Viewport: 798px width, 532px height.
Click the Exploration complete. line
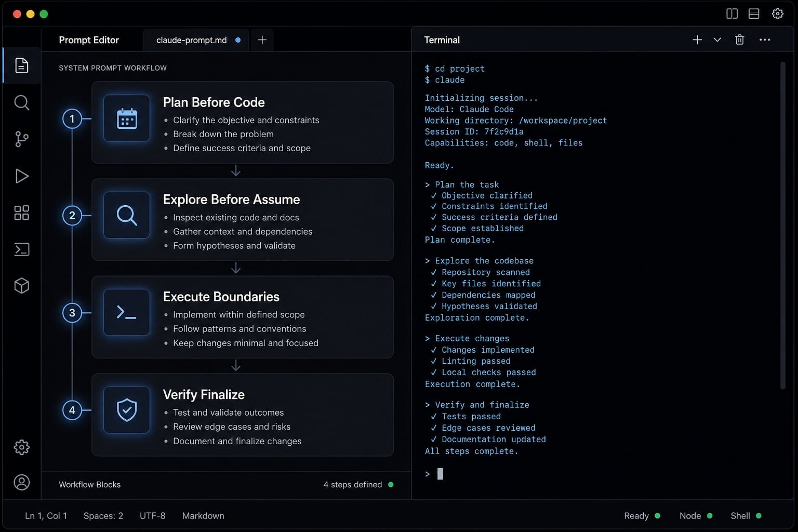(x=477, y=317)
